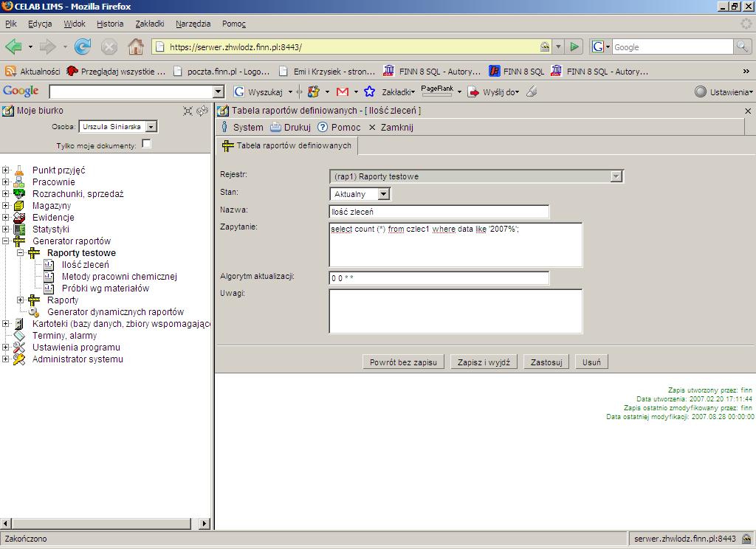Image resolution: width=756 pixels, height=549 pixels.
Task: Click into the Algorytm aktualizacji field
Action: pyautogui.click(x=439, y=278)
